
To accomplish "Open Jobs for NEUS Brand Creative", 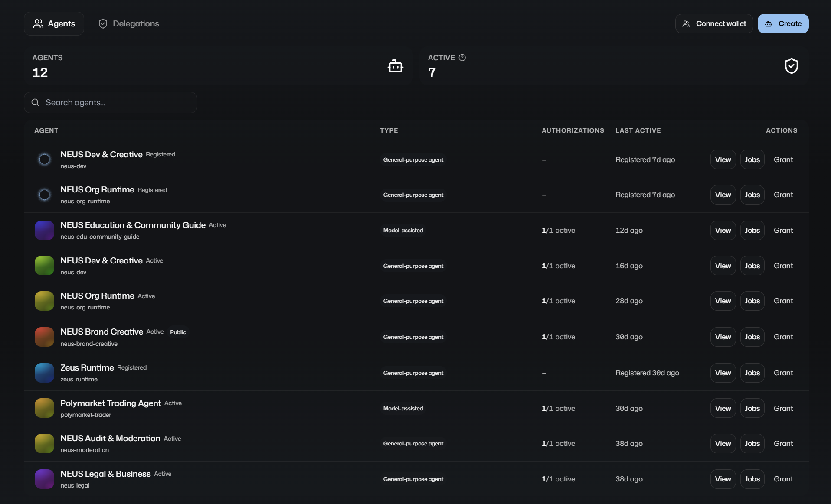I will coord(752,337).
